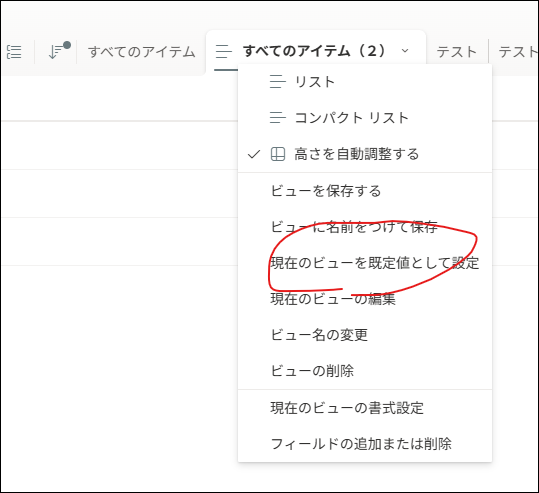The height and width of the screenshot is (493, 539).
Task: Choose the コンパクト リスト layout option
Action: coord(365,118)
